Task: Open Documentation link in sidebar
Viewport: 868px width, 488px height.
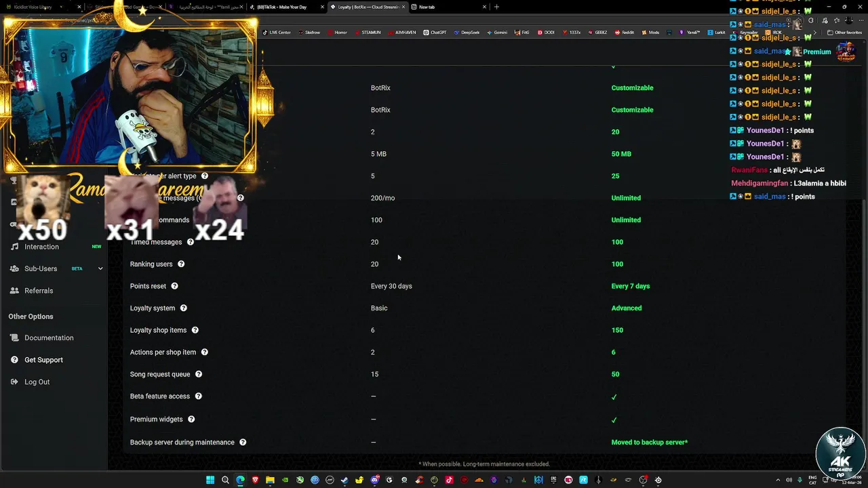Action: tap(49, 338)
